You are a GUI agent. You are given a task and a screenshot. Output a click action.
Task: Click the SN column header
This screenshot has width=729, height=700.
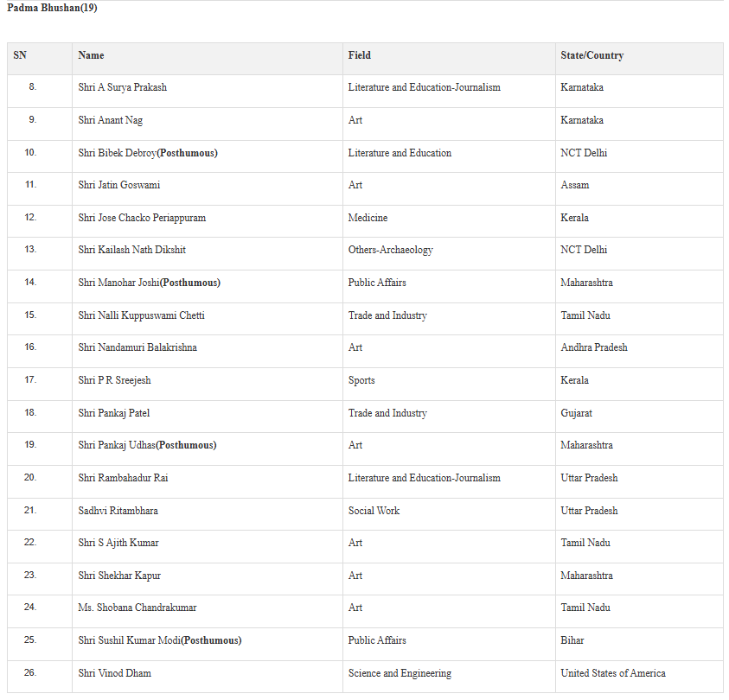coord(20,55)
